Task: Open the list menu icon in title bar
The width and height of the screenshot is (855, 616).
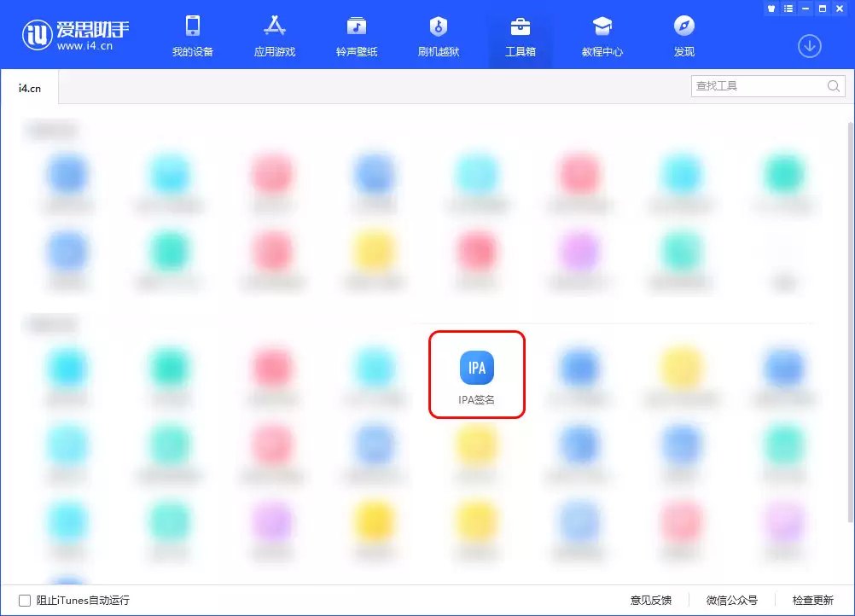Action: pyautogui.click(x=788, y=9)
